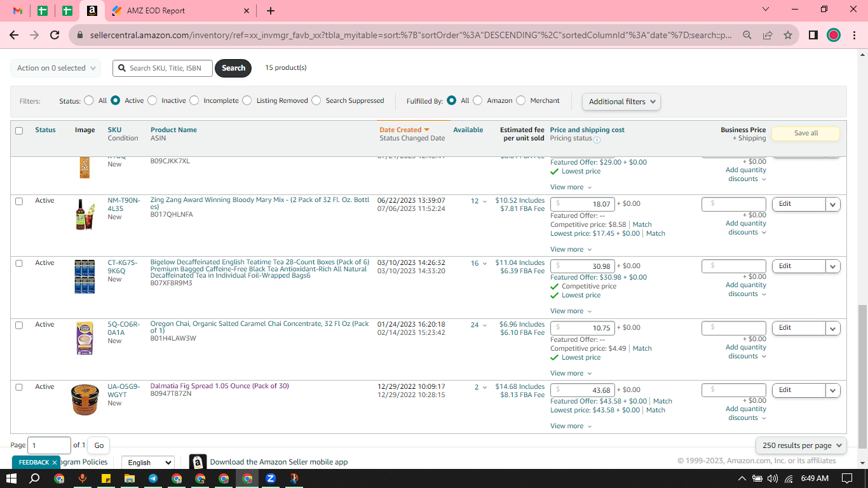Open the Action on 0 selected dropdown
868x488 pixels.
click(56, 68)
